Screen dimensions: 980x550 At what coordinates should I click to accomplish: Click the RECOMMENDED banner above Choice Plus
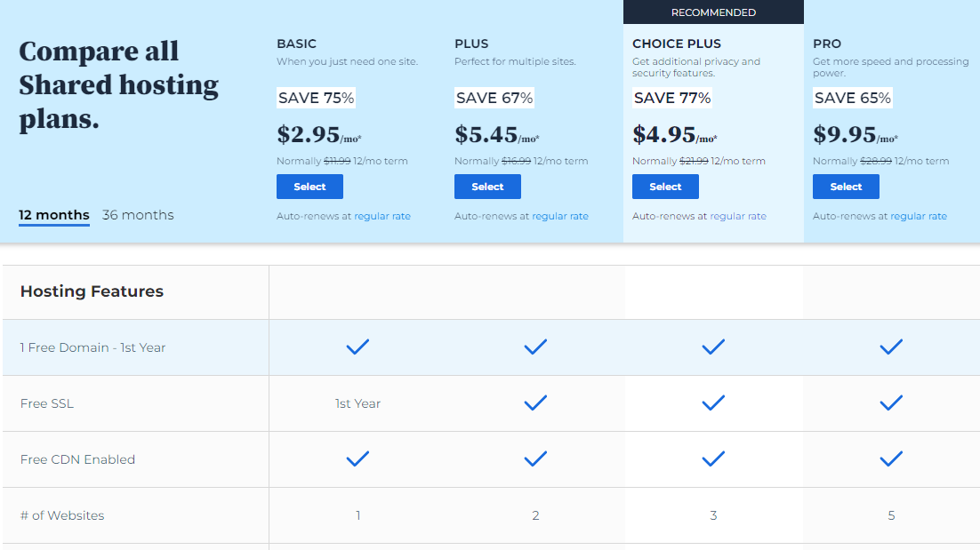(712, 12)
